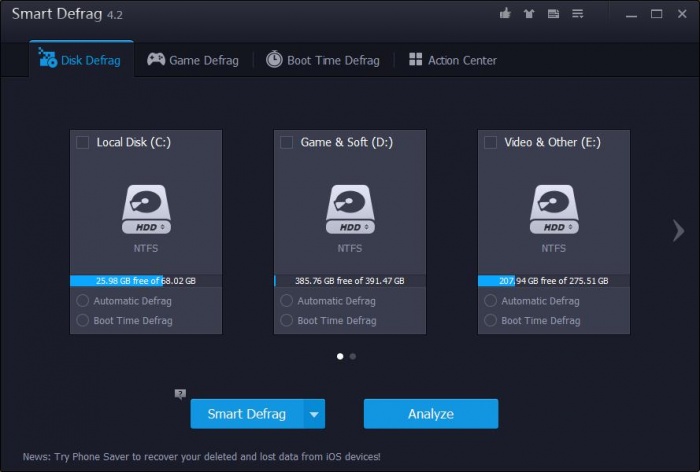The height and width of the screenshot is (472, 700).
Task: Click the Local Disk (C:) free space bar
Action: click(x=146, y=280)
